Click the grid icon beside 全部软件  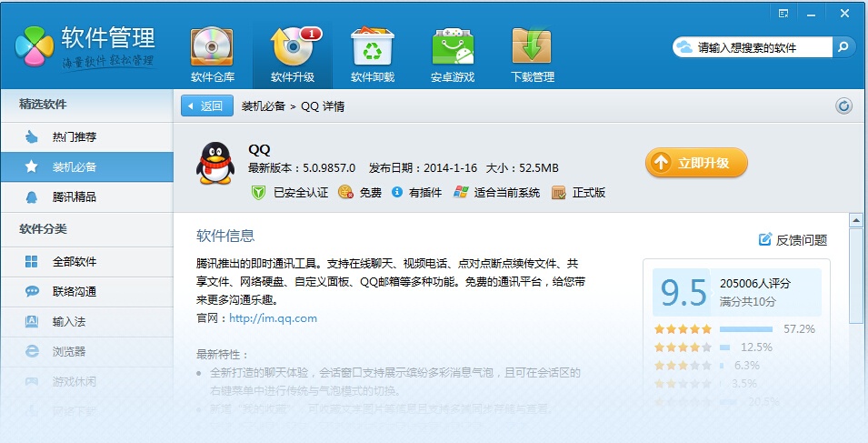pos(32,261)
